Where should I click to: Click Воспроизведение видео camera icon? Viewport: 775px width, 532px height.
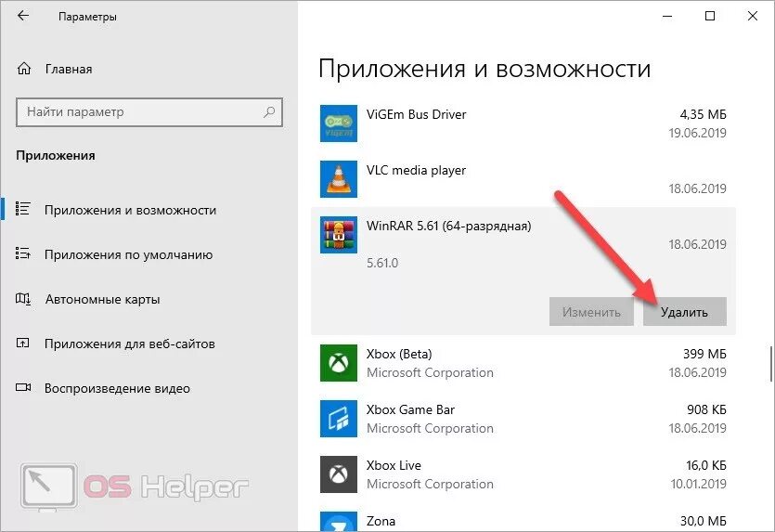tap(22, 388)
